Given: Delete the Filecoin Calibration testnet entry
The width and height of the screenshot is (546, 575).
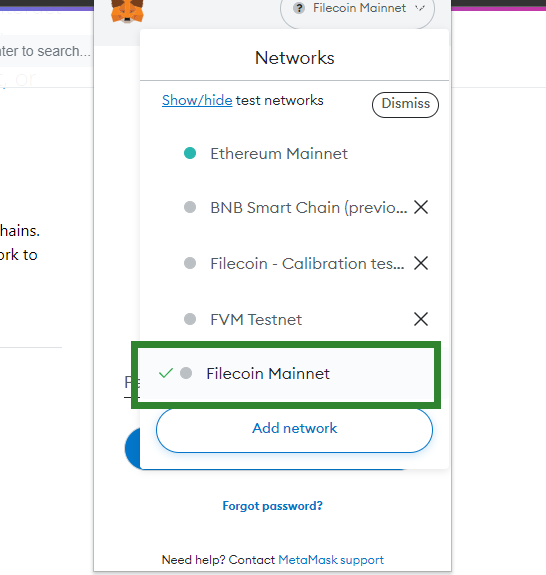Looking at the screenshot, I should pos(421,263).
